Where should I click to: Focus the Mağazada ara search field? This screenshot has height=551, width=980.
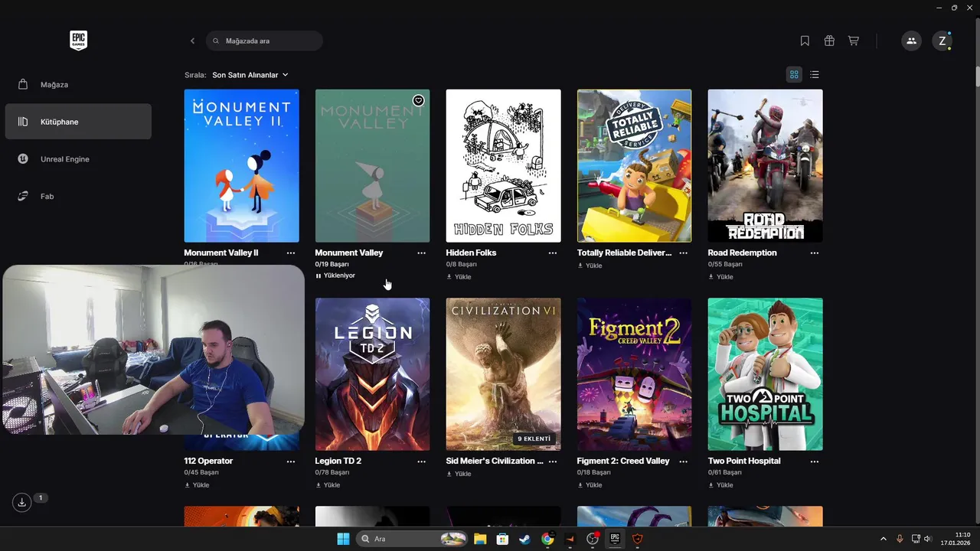[x=264, y=41]
